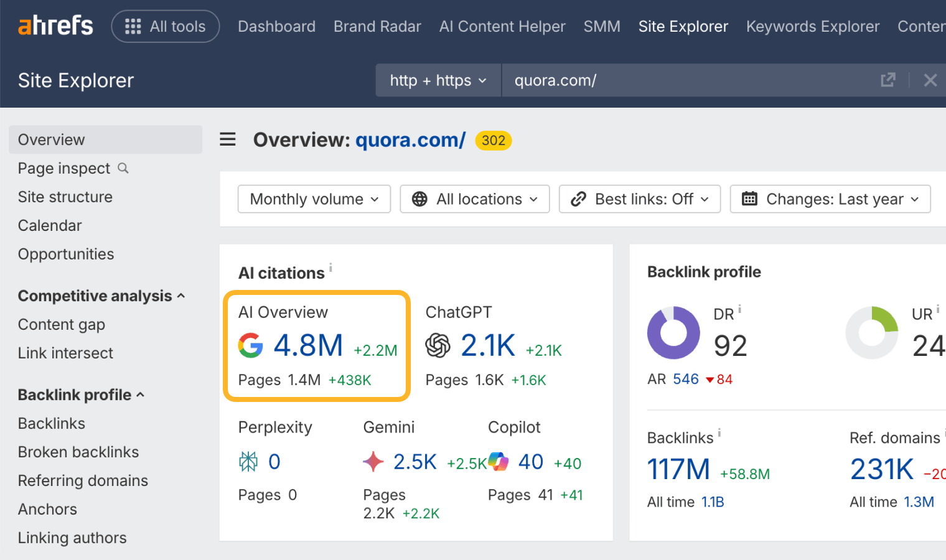
Task: Open the ChatGPT 2.1K citations value
Action: (x=488, y=345)
